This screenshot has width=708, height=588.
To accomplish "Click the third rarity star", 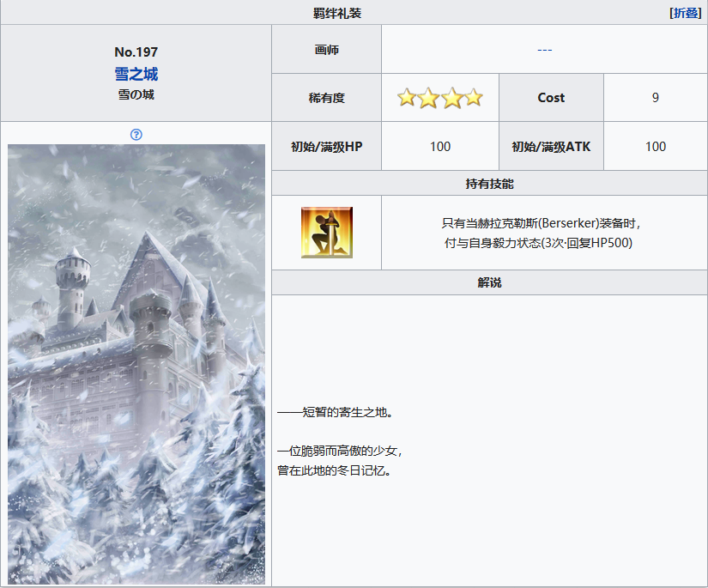I will click(451, 98).
